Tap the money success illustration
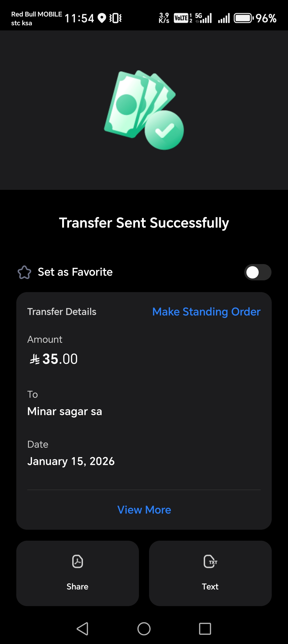Viewport: 288px width, 644px height. (x=144, y=109)
